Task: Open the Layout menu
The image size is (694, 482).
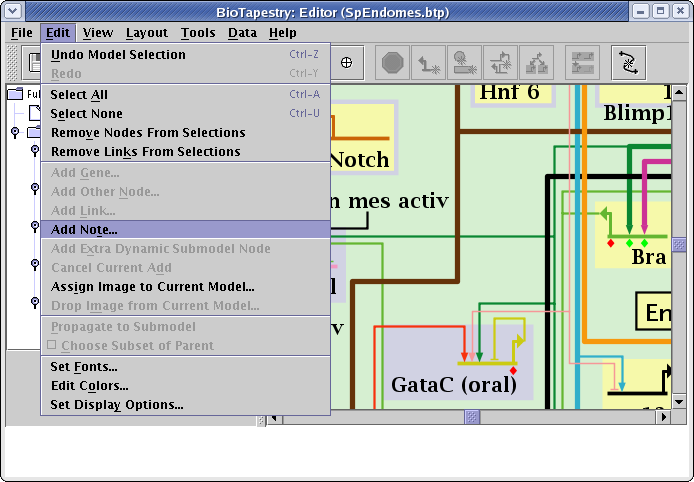Action: tap(147, 33)
